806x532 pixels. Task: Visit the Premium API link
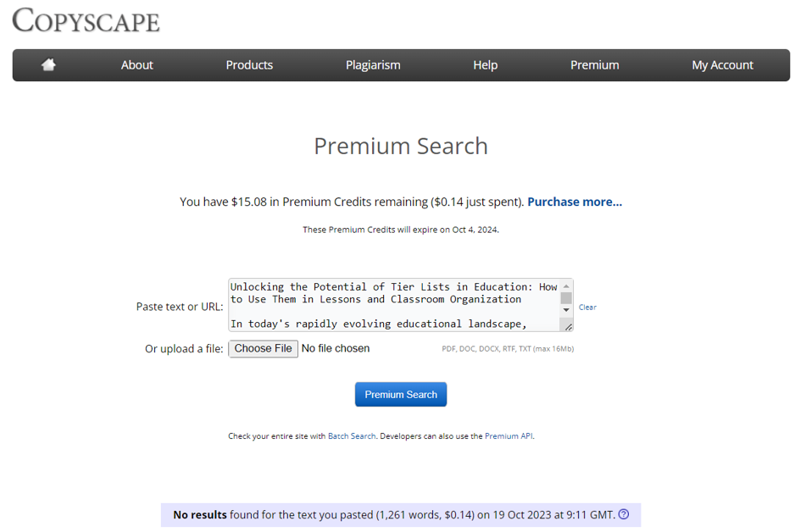pyautogui.click(x=509, y=436)
